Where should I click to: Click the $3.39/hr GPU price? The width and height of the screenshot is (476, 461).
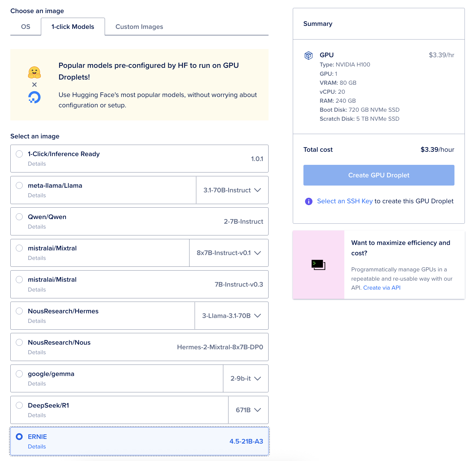(x=441, y=55)
